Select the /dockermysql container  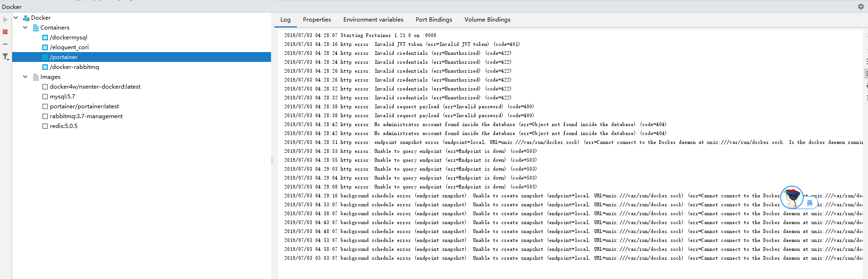pyautogui.click(x=69, y=38)
